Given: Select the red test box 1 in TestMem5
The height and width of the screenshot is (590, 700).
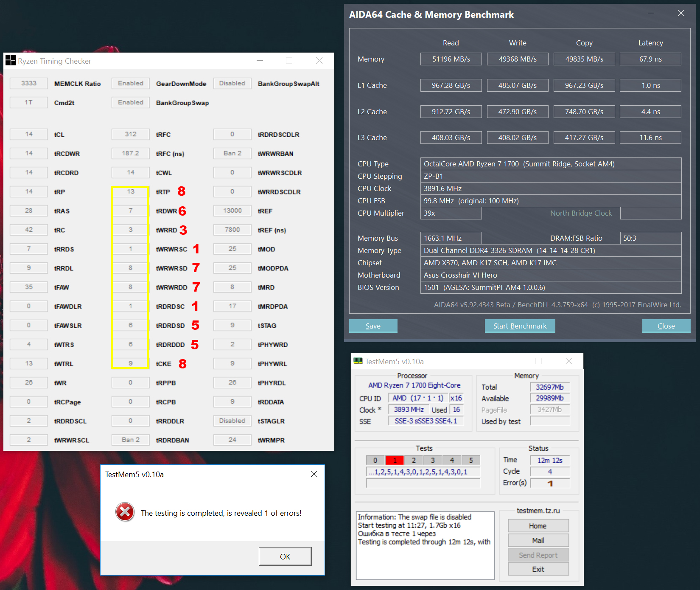Looking at the screenshot, I should (x=395, y=460).
